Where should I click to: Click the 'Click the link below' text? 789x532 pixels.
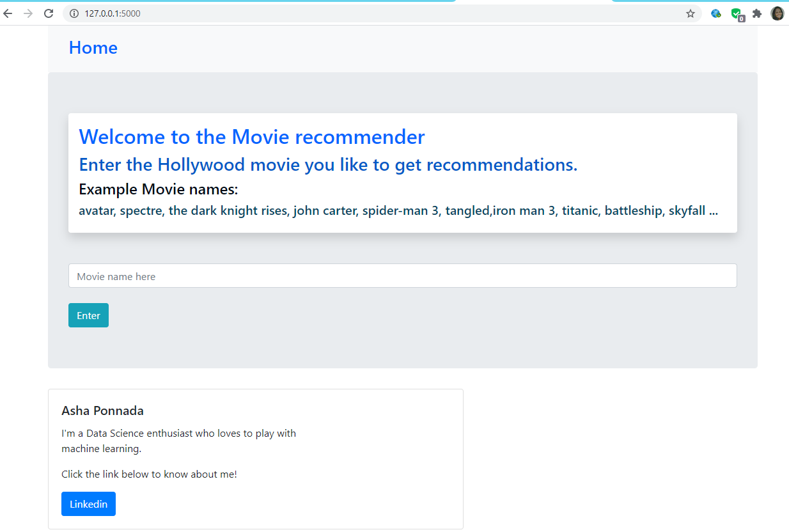[x=149, y=474]
